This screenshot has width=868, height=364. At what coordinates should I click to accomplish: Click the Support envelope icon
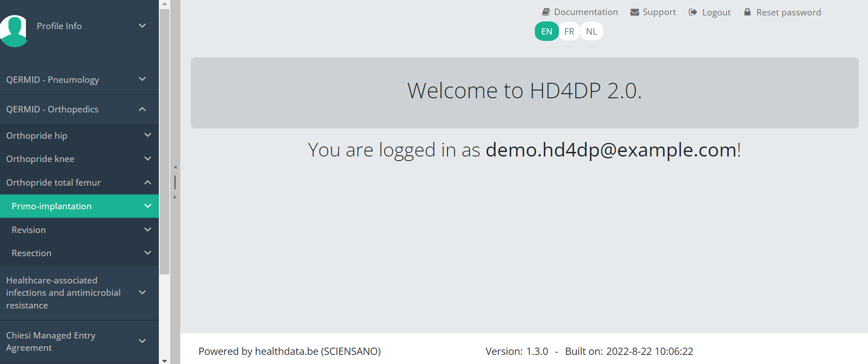pyautogui.click(x=634, y=12)
